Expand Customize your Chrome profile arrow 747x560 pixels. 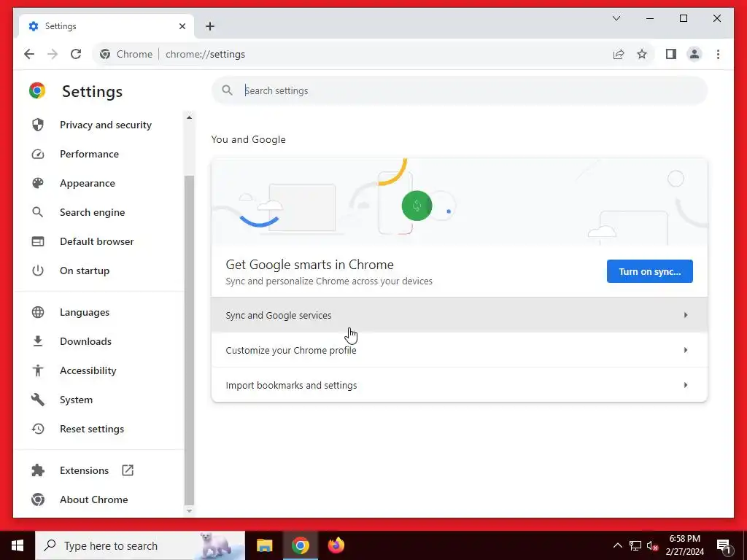tap(686, 350)
